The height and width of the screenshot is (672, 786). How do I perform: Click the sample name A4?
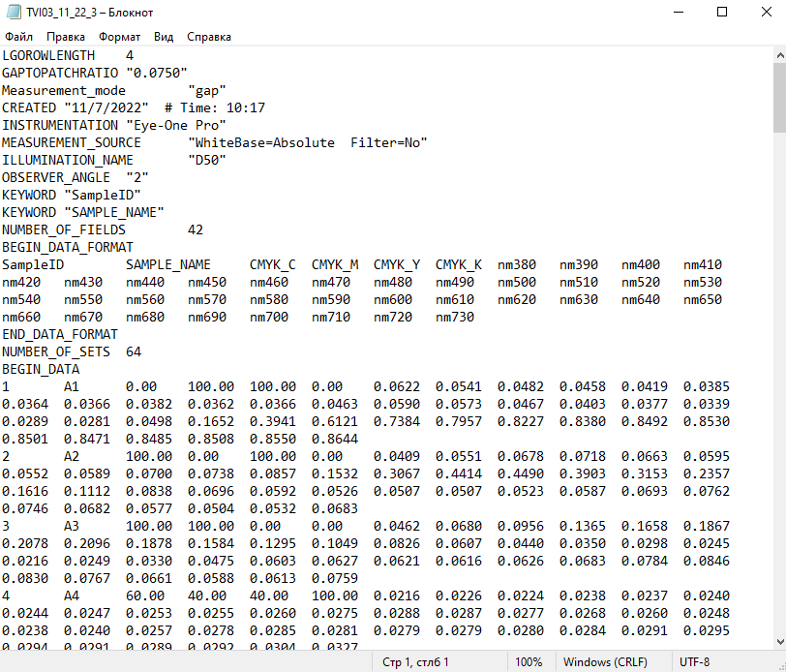72,596
